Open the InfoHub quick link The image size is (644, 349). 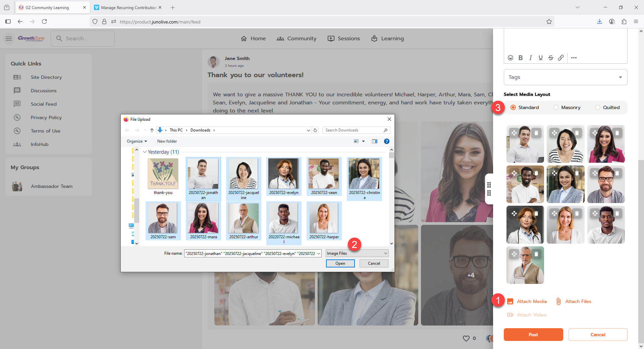click(x=40, y=144)
